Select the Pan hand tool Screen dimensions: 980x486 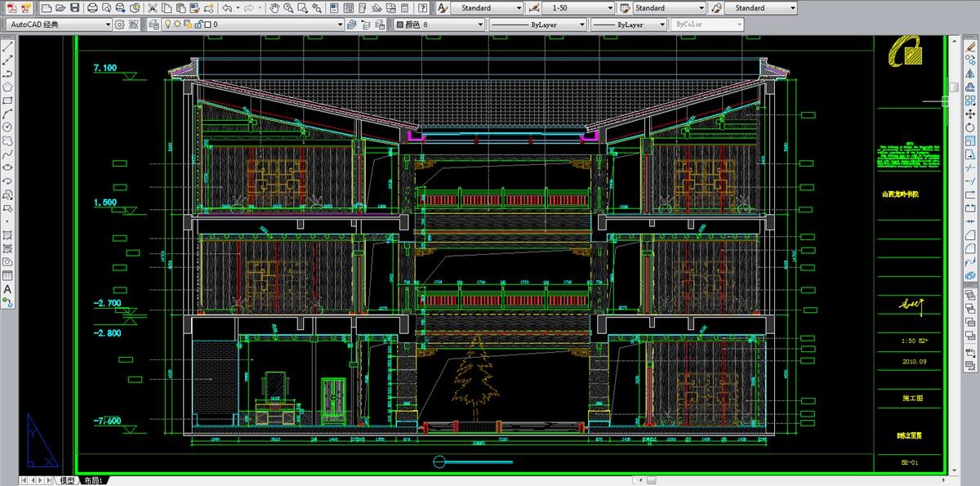[275, 7]
